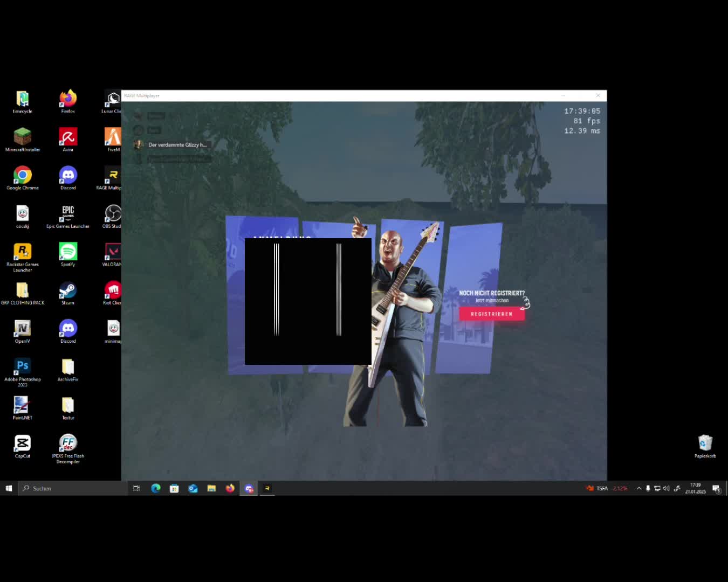The width and height of the screenshot is (728, 582).
Task: Select the Google Chrome desktop shortcut
Action: click(x=22, y=178)
